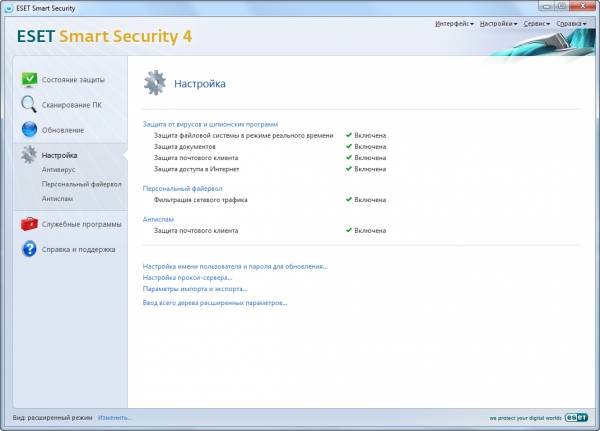Click Изменить link to change view mode
The width and height of the screenshot is (600, 431).
click(x=114, y=418)
